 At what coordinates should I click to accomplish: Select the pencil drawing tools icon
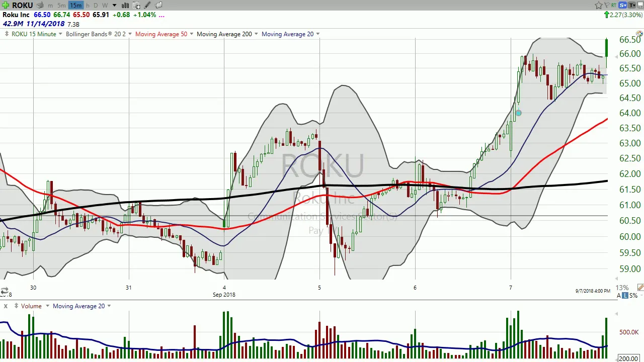click(x=147, y=5)
